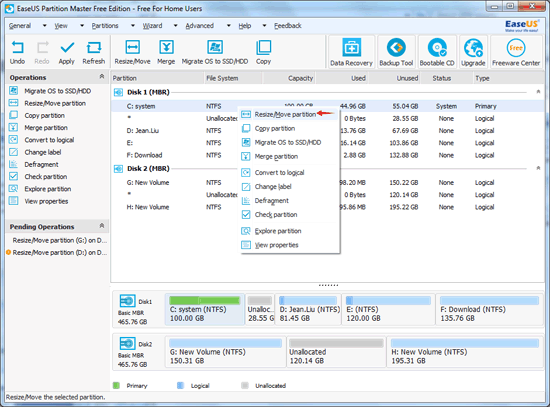Viewport: 550px width, 407px height.
Task: Select pending Resize/Move partition (G:) operation
Action: 60,240
